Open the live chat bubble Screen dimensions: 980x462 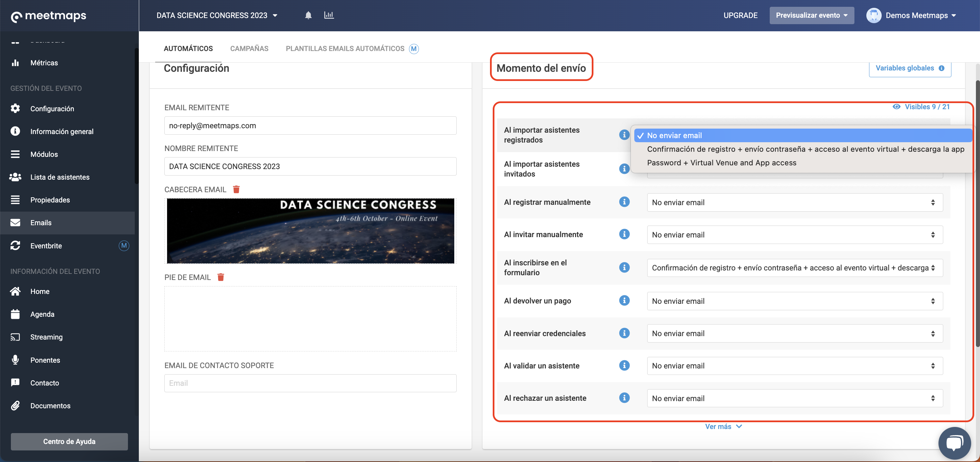tap(954, 443)
